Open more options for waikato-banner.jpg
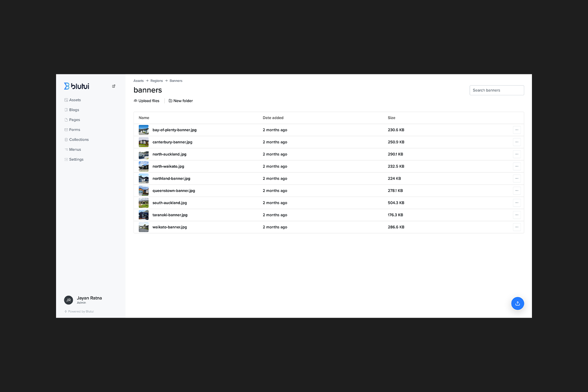 coord(517,227)
